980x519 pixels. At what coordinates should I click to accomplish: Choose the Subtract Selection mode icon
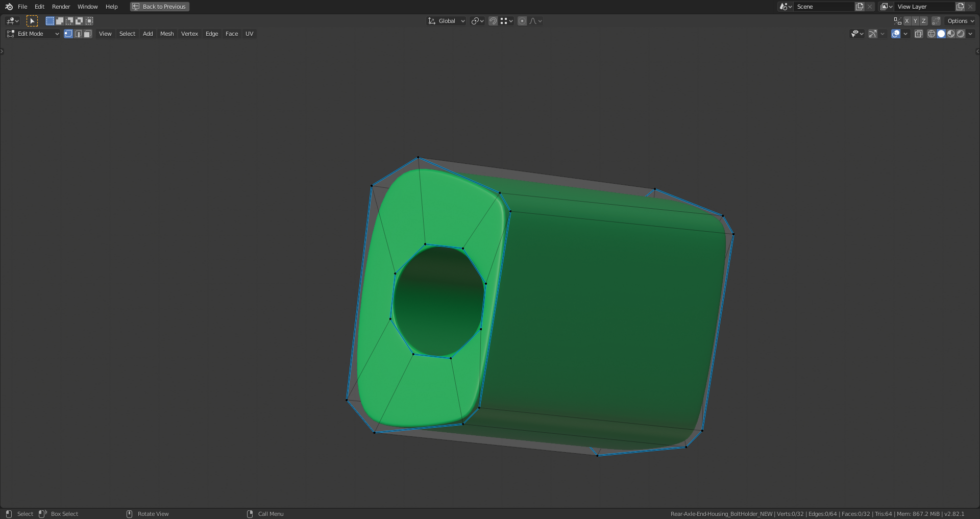[x=69, y=21]
